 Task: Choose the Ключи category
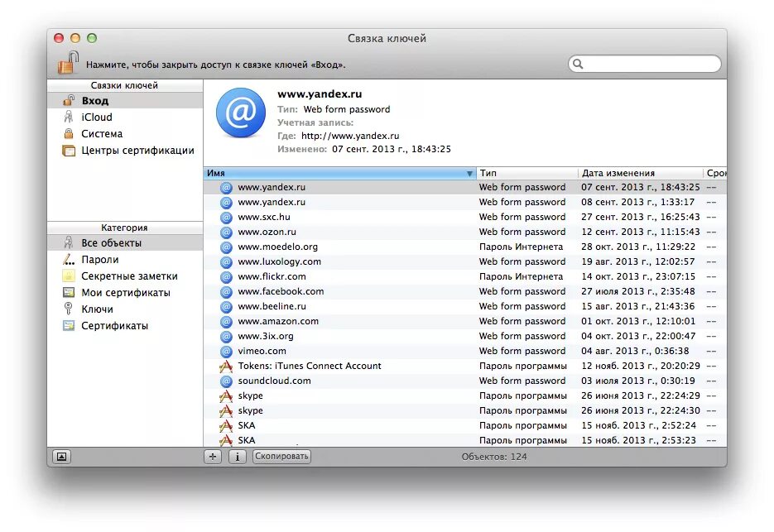tap(125, 309)
